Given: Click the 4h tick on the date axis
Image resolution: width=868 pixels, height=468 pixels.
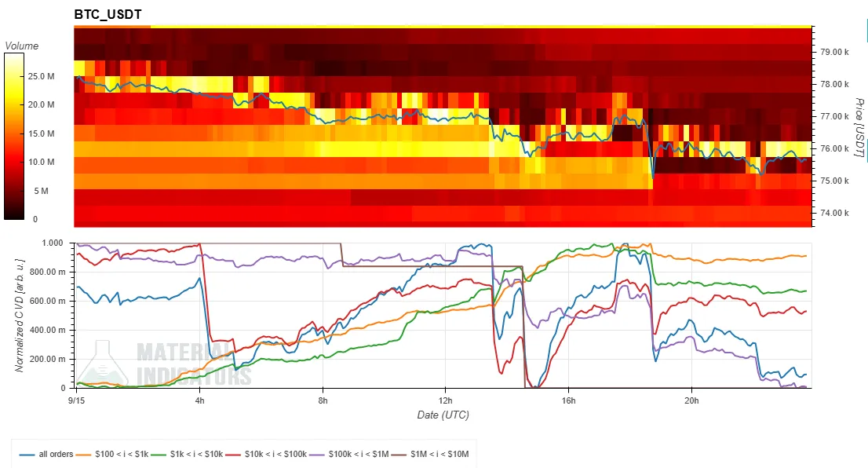Looking at the screenshot, I should [199, 400].
